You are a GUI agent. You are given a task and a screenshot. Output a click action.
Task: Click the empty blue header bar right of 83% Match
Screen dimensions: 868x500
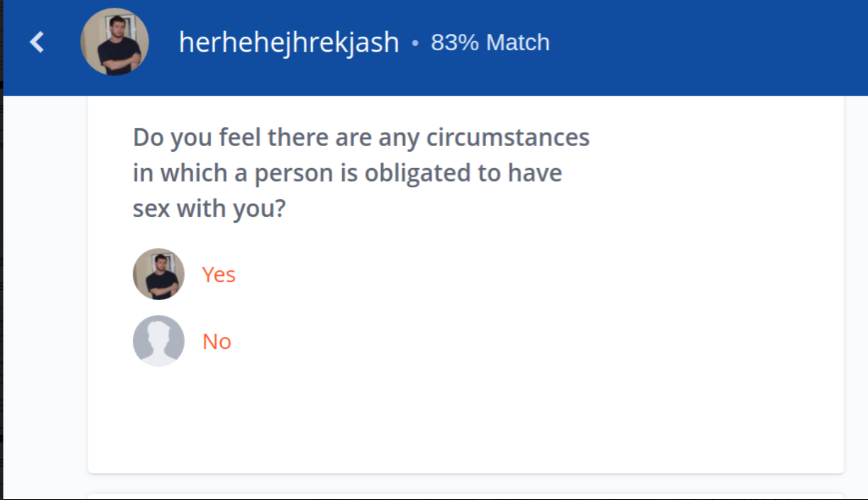tap(706, 47)
